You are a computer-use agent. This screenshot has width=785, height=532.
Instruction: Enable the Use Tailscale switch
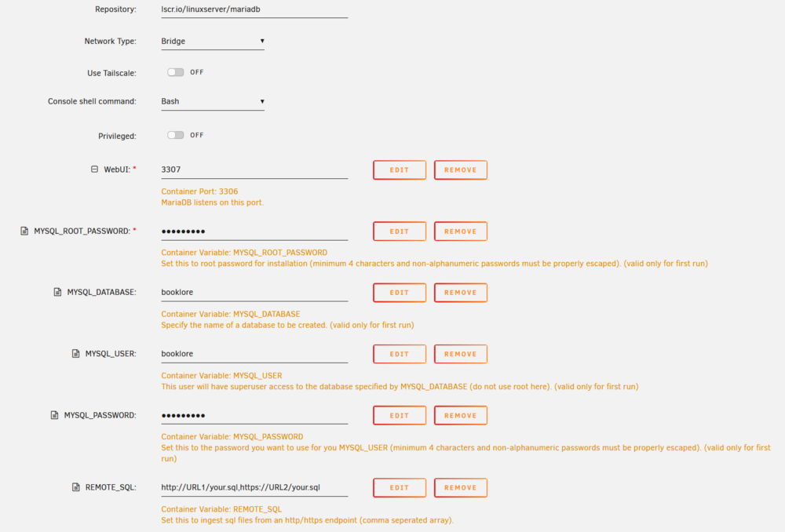176,72
